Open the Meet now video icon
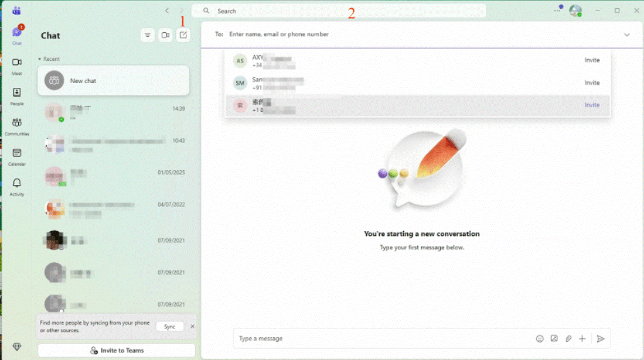The height and width of the screenshot is (360, 644). point(165,35)
